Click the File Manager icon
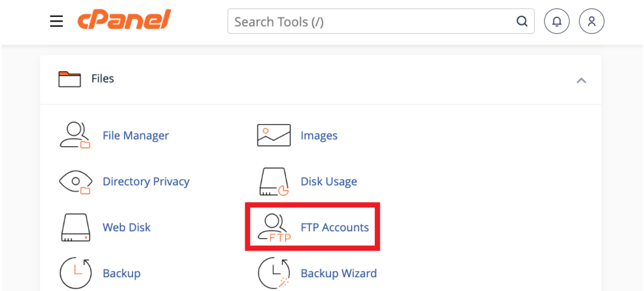Image resolution: width=644 pixels, height=291 pixels. tap(75, 135)
